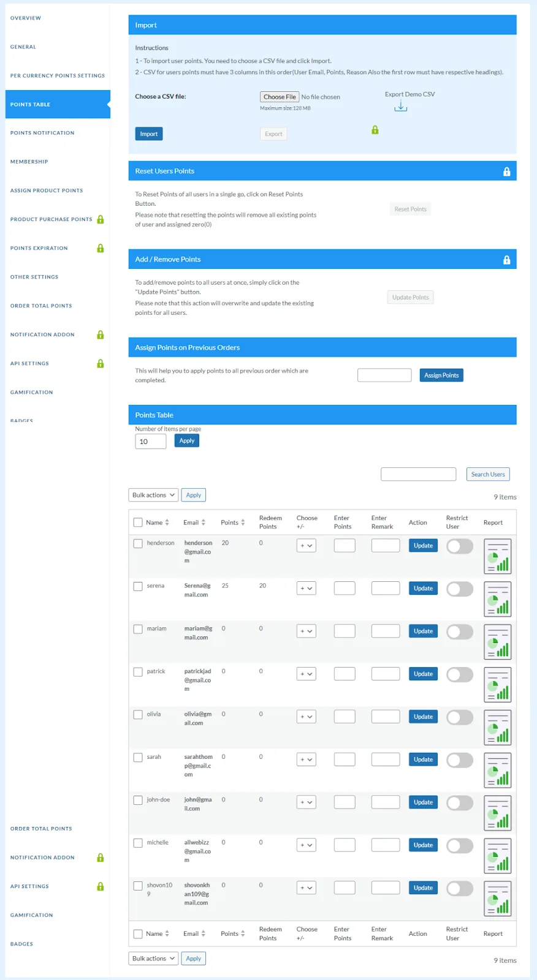Click the blue Import button
The height and width of the screenshot is (980, 537).
click(149, 134)
